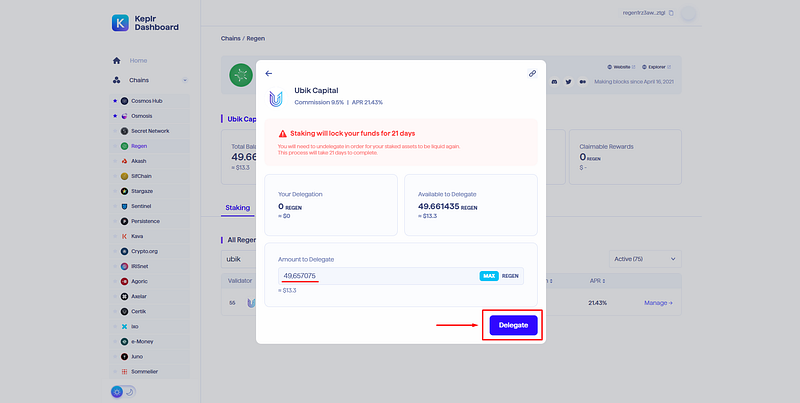Click the Delegate button

point(513,325)
